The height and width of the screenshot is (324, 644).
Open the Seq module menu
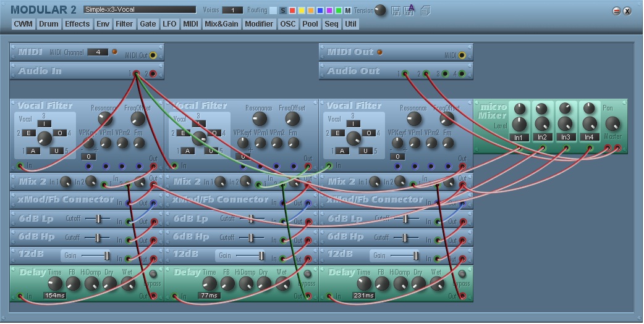331,24
